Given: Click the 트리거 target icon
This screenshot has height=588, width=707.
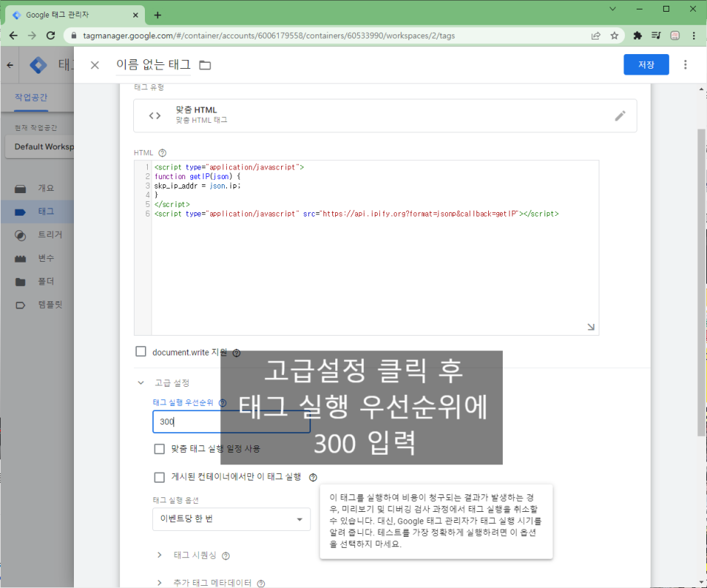Looking at the screenshot, I should (x=20, y=235).
